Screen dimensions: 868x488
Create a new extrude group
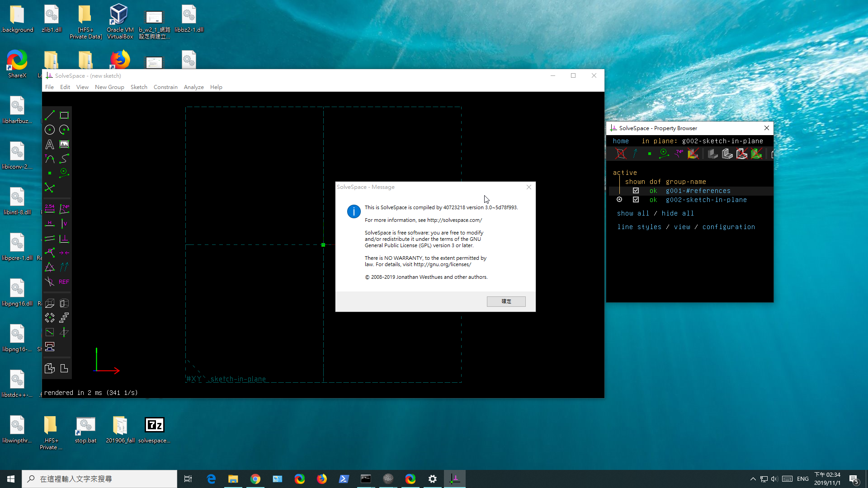click(50, 303)
